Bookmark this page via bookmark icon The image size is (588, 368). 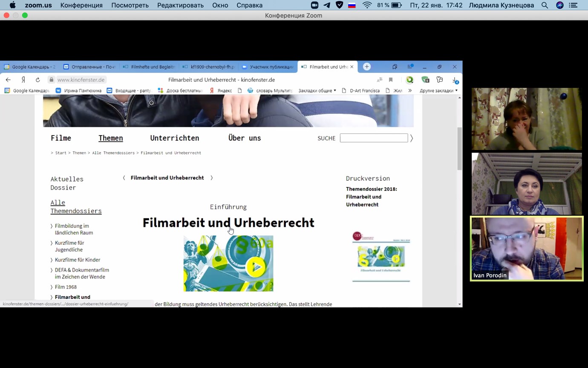click(391, 80)
